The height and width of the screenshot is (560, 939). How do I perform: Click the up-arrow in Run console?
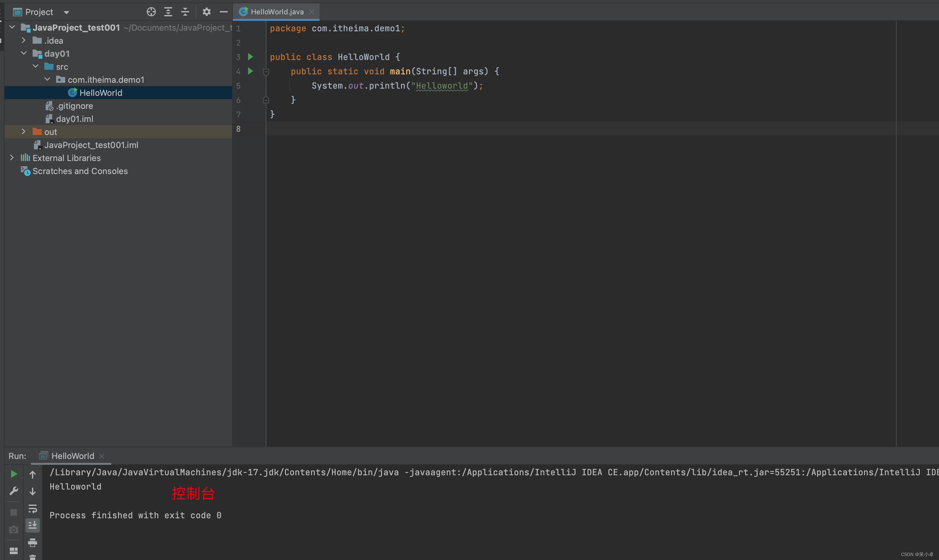[x=33, y=474]
